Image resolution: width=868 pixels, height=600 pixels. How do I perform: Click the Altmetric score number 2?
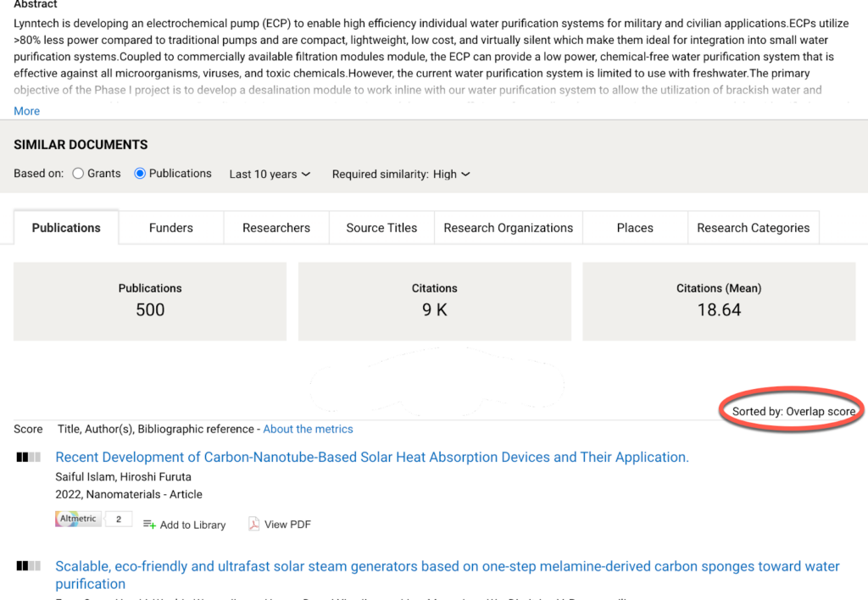coord(119,519)
